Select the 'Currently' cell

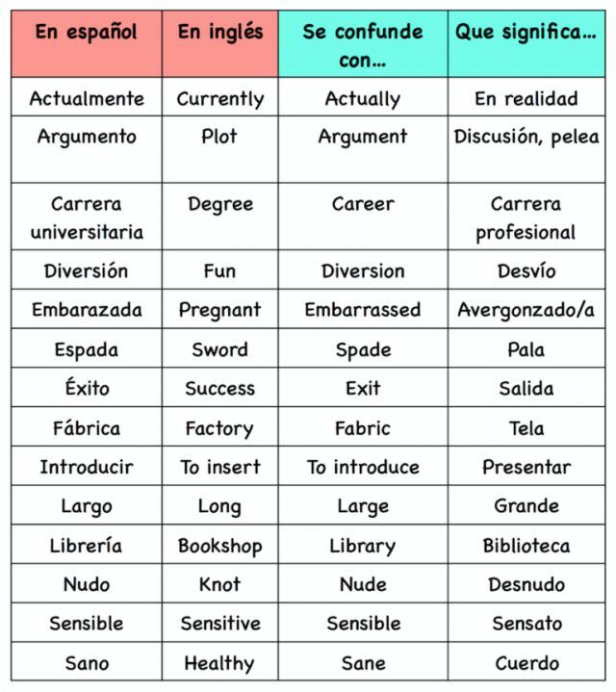(x=219, y=98)
